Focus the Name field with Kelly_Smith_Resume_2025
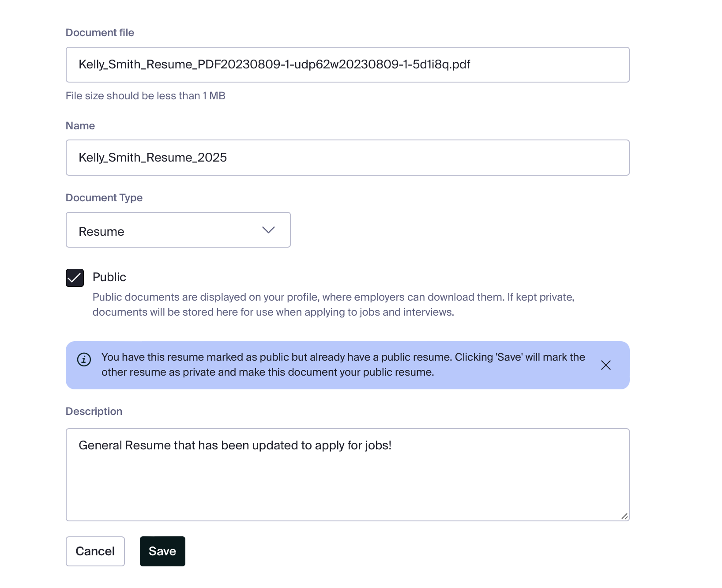 pyautogui.click(x=347, y=158)
